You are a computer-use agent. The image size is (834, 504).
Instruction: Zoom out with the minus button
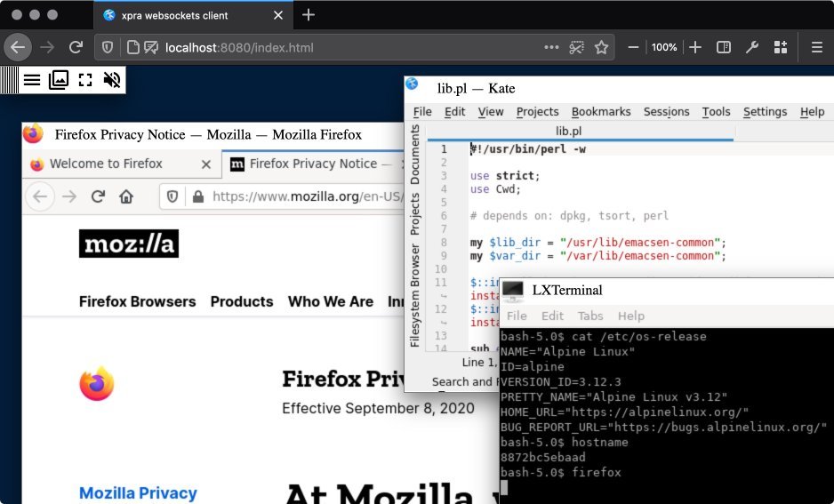click(x=633, y=47)
